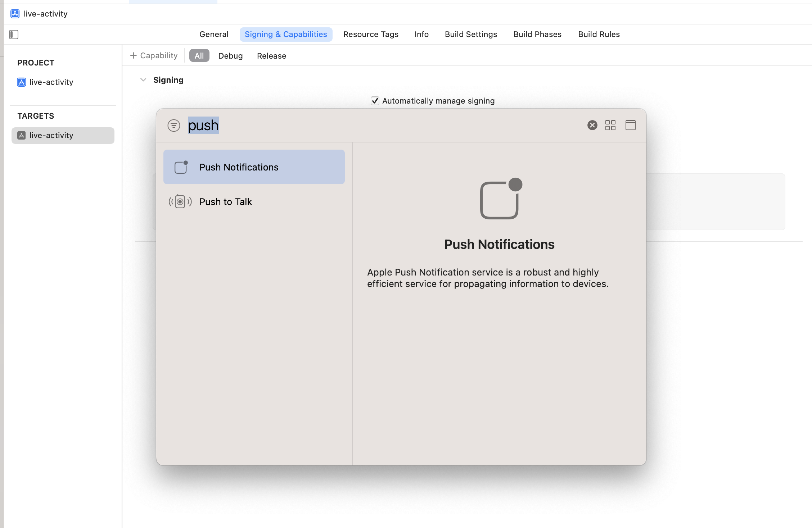This screenshot has width=812, height=528.
Task: Hide the project navigator sidebar icon
Action: click(14, 35)
